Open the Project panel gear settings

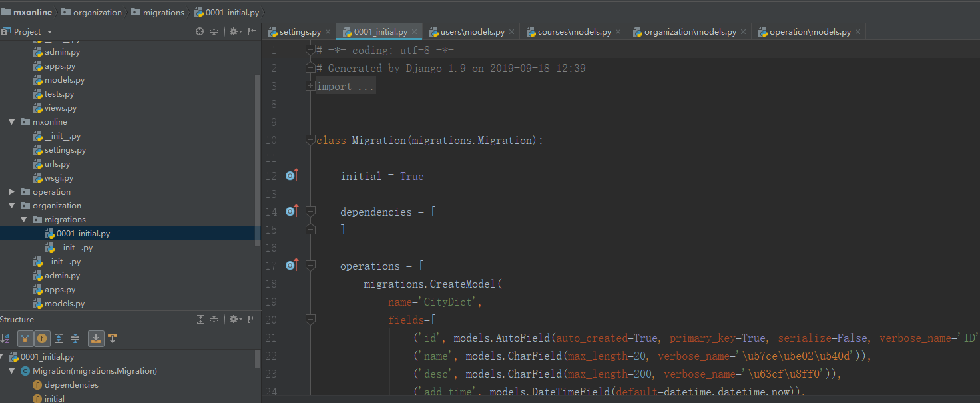(x=235, y=31)
